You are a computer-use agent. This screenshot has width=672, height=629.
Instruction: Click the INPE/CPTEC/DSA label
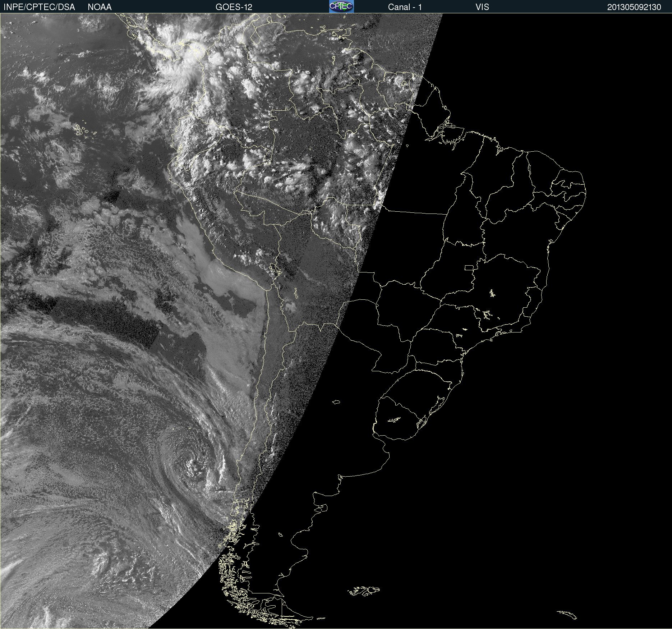click(39, 7)
